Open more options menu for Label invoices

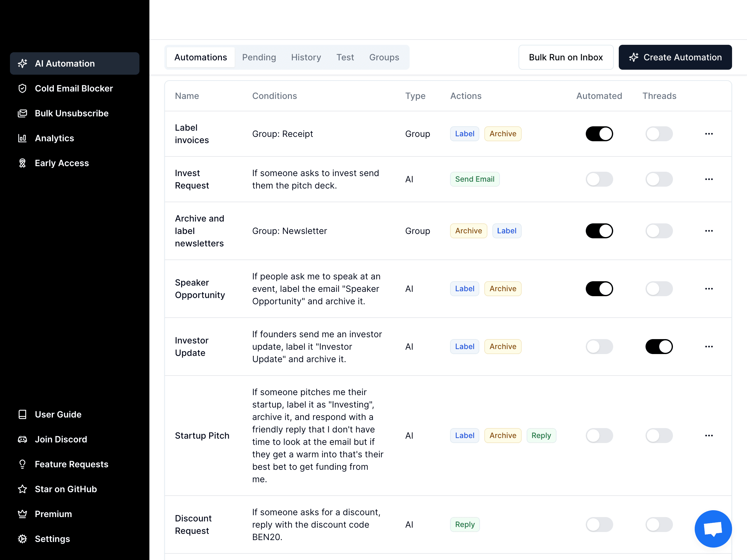point(709,134)
